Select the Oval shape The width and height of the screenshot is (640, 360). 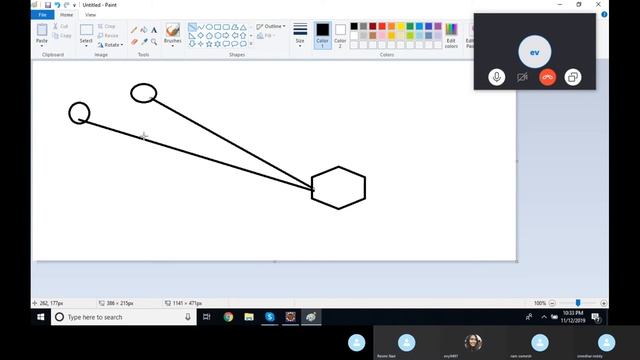[209, 27]
